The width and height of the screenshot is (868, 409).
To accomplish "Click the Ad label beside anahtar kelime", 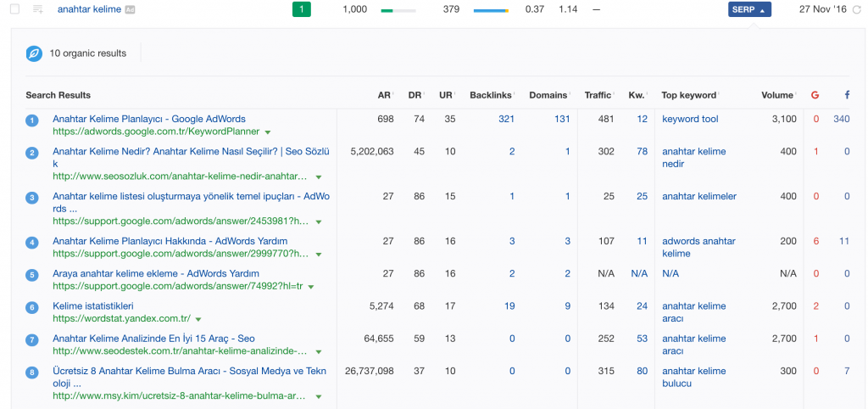I will (130, 10).
